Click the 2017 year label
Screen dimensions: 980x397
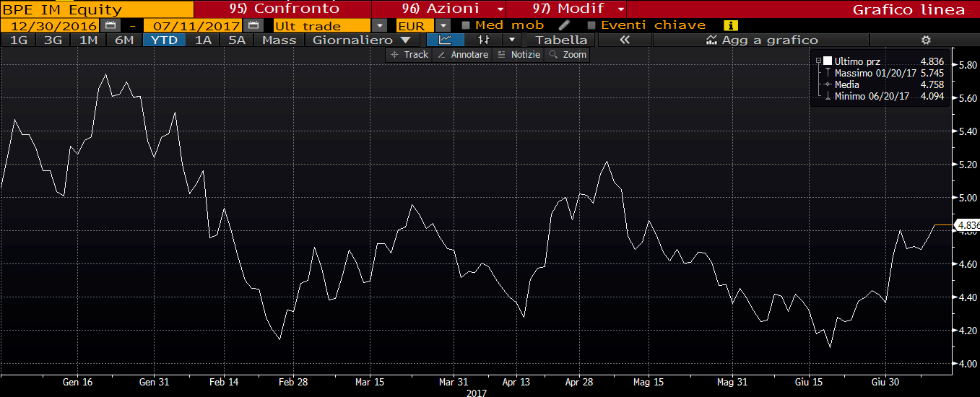tap(476, 393)
